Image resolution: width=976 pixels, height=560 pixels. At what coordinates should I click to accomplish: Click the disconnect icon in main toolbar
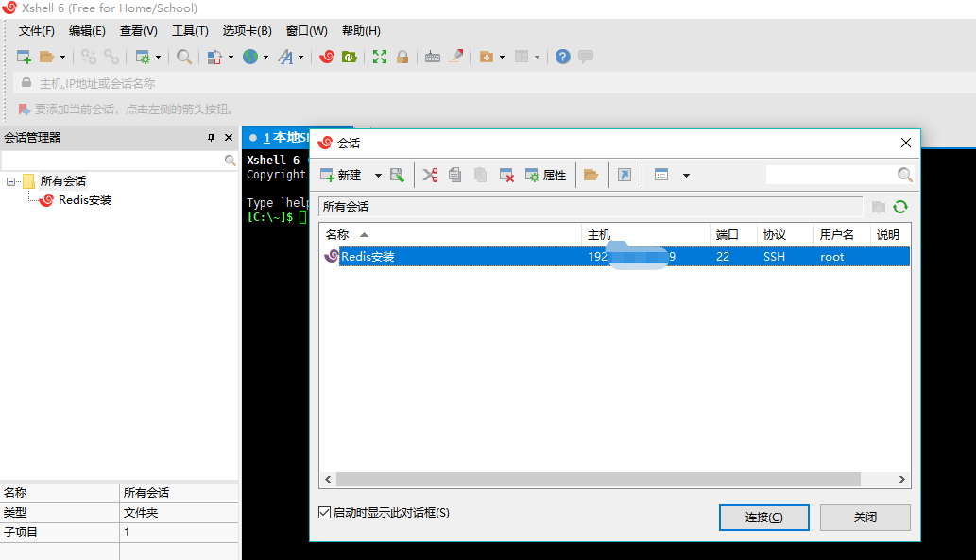click(x=89, y=57)
